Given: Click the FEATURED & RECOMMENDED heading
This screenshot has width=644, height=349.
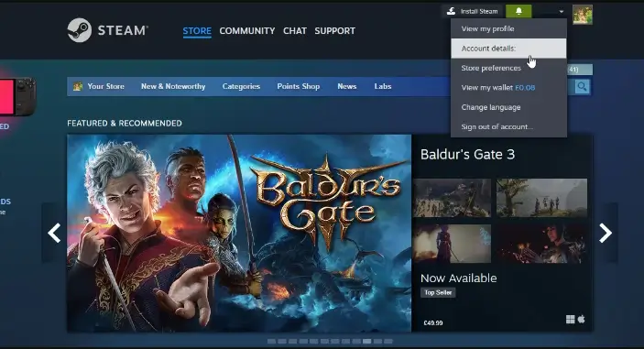Looking at the screenshot, I should 125,123.
